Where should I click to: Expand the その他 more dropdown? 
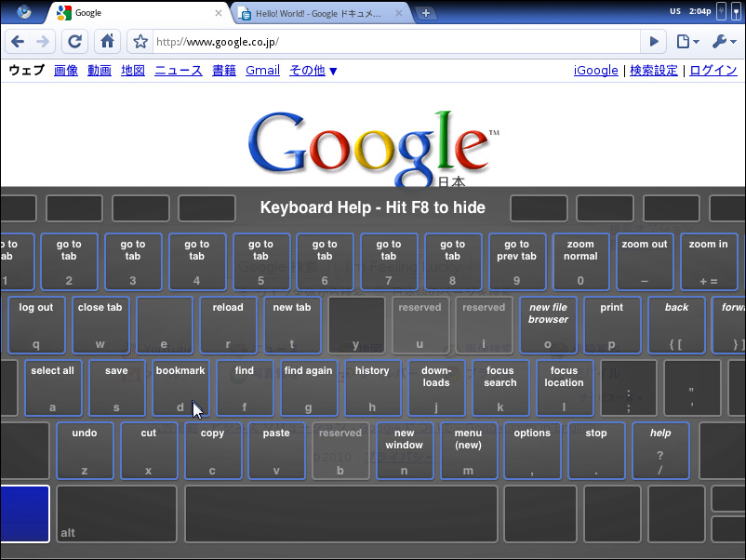(313, 71)
